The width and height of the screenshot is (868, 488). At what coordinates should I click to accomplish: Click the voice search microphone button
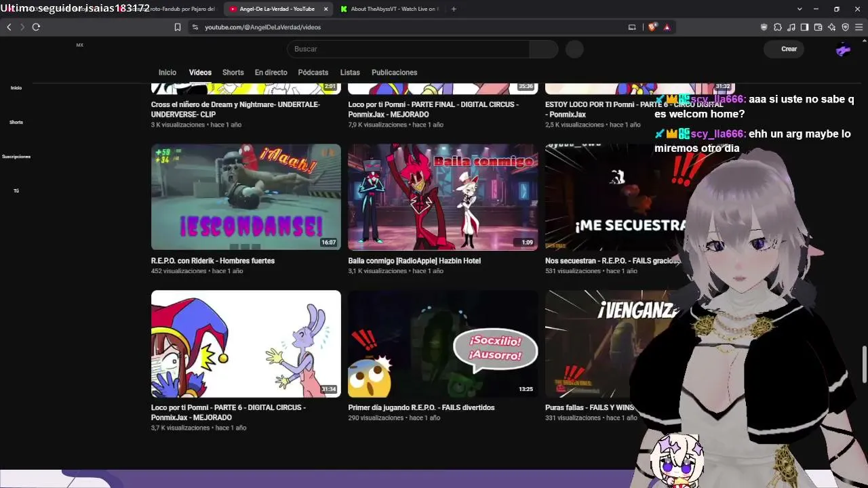(574, 49)
